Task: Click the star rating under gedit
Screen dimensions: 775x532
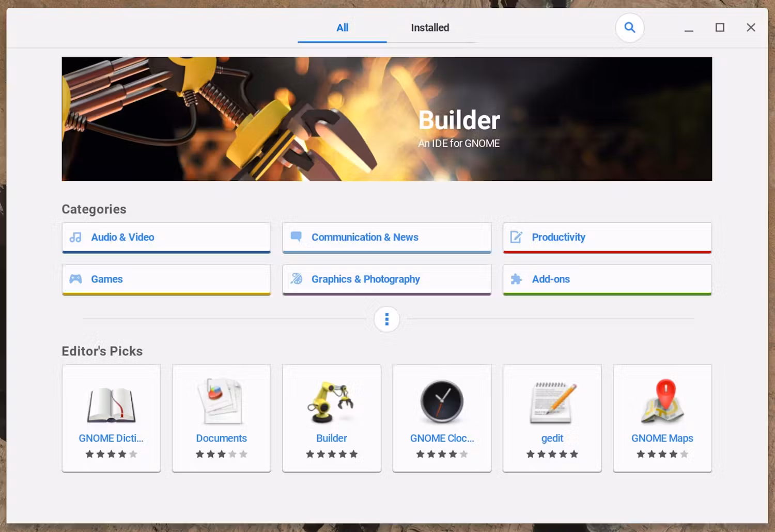Action: coord(552,455)
